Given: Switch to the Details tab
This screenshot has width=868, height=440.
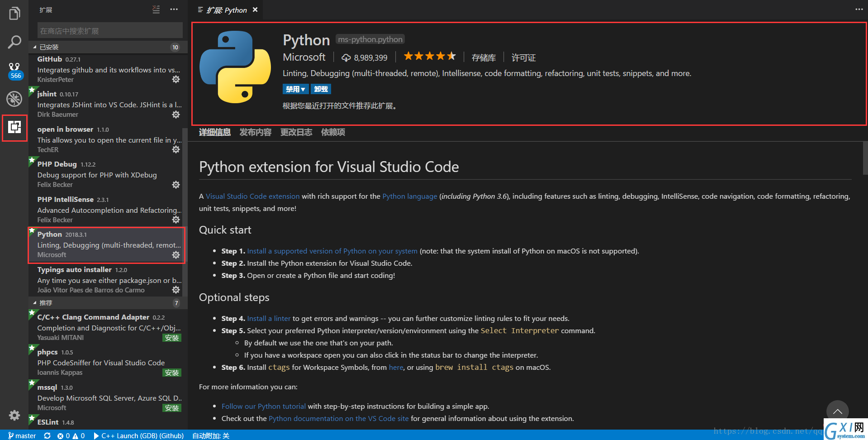Looking at the screenshot, I should click(215, 132).
